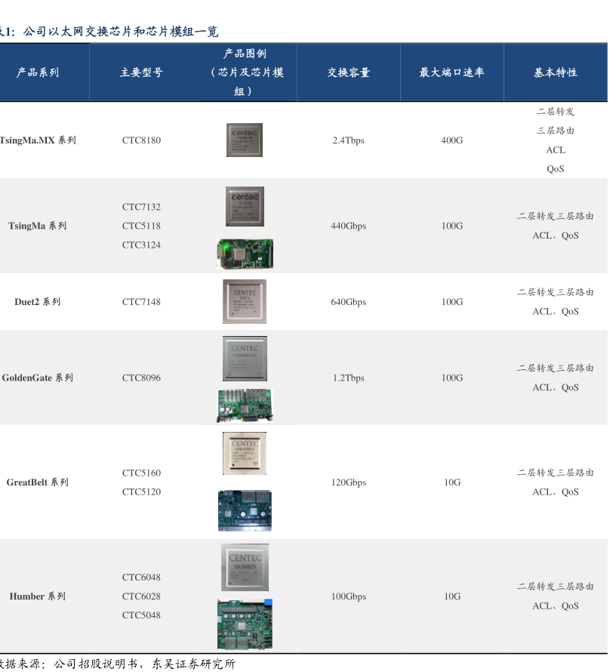
Task: Click 100G in the GoldenGate row
Action: point(452,378)
